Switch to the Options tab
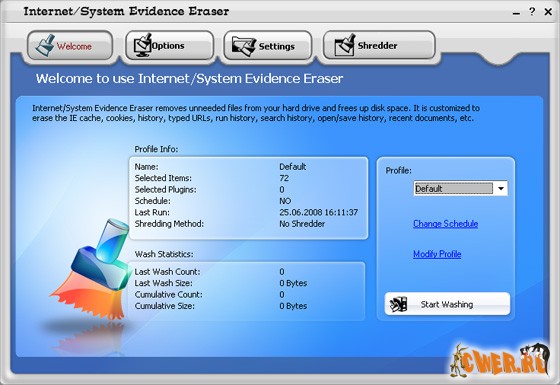This screenshot has width=560, height=385. click(169, 45)
